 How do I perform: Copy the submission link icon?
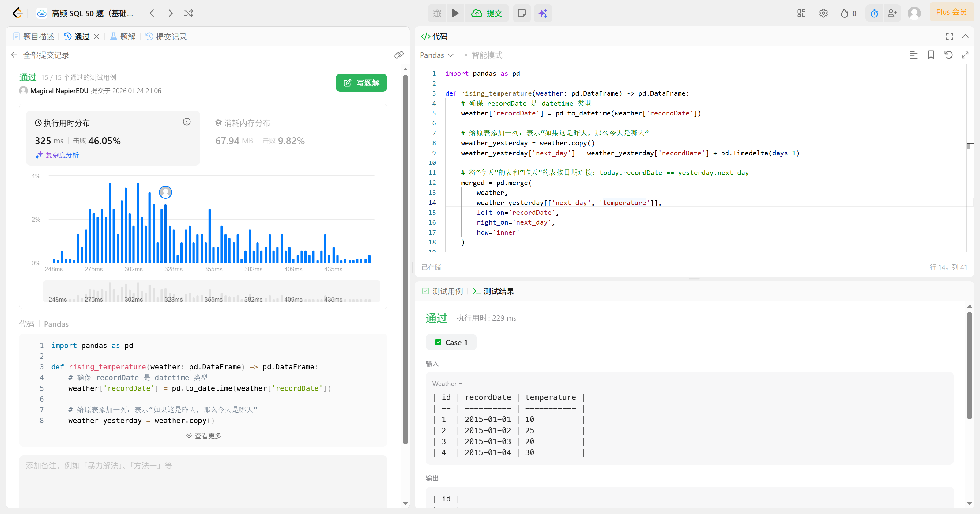click(399, 55)
